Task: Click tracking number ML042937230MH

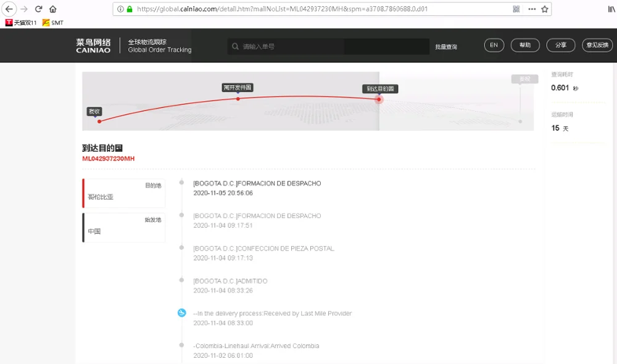Action: (x=108, y=159)
